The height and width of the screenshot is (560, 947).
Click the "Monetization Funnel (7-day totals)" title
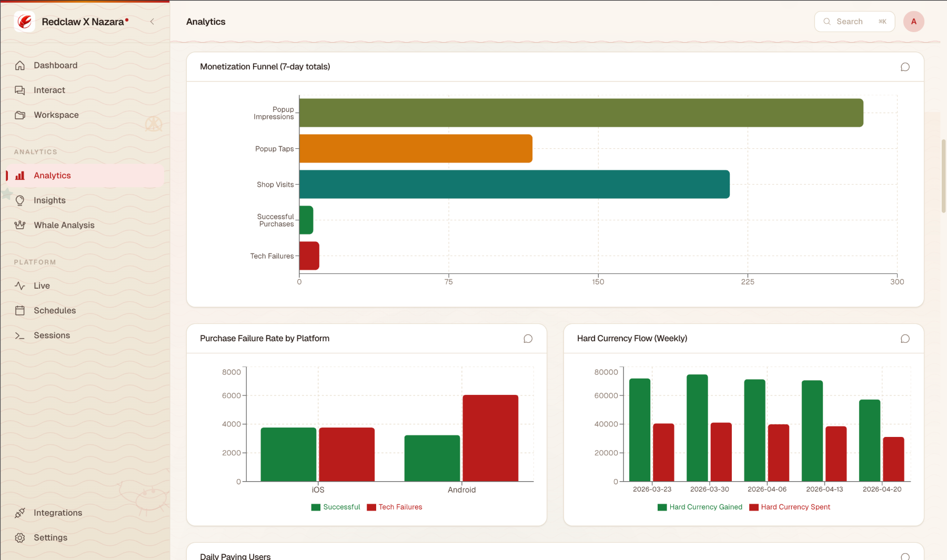click(x=265, y=67)
